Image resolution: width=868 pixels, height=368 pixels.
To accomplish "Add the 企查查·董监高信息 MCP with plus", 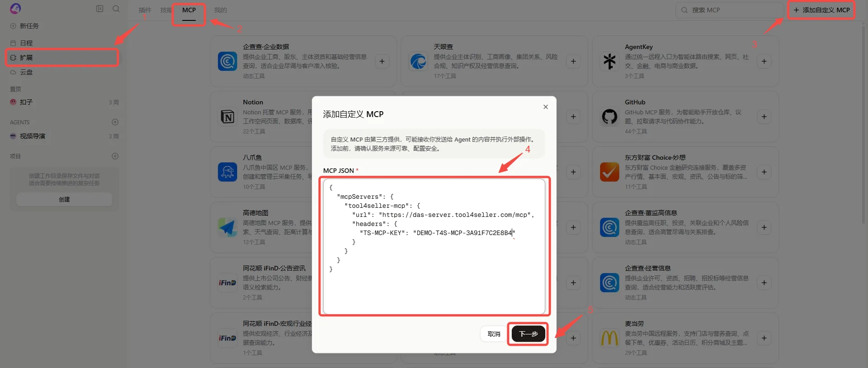I will (764, 227).
